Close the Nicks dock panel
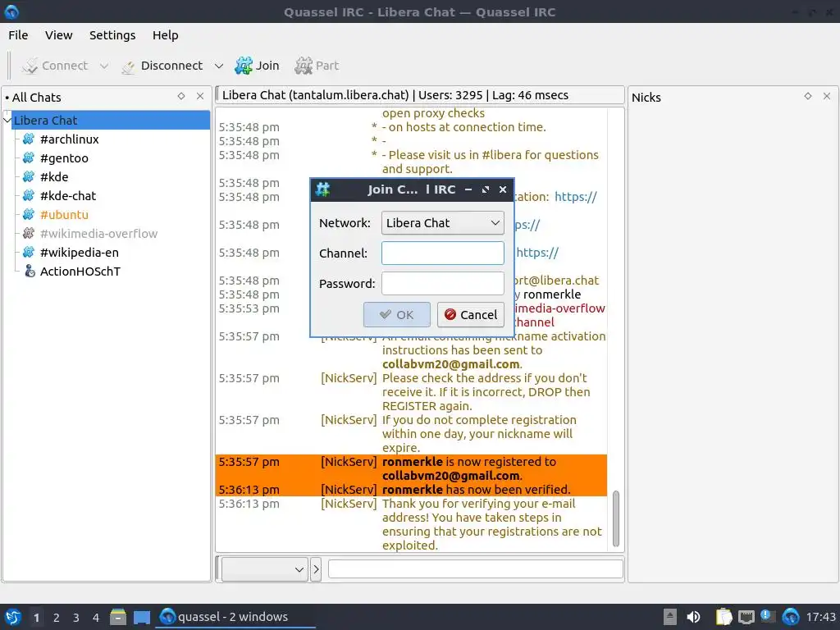The image size is (840, 630). [827, 96]
